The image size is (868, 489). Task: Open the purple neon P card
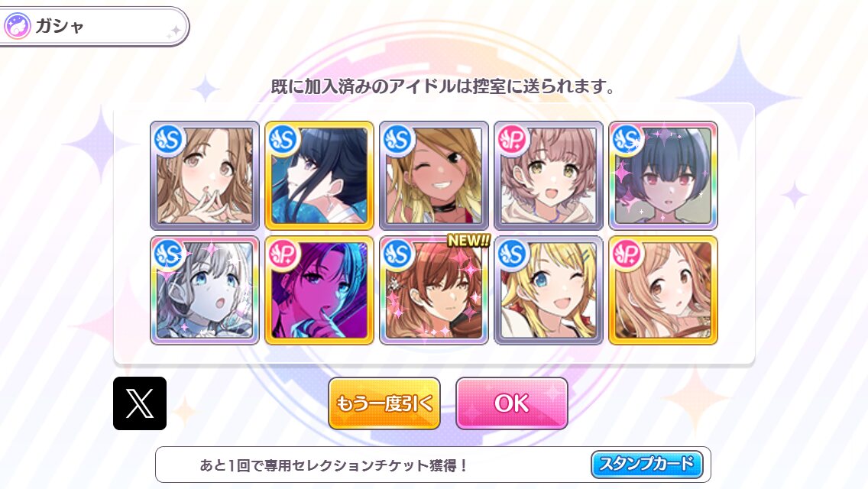[x=319, y=290]
